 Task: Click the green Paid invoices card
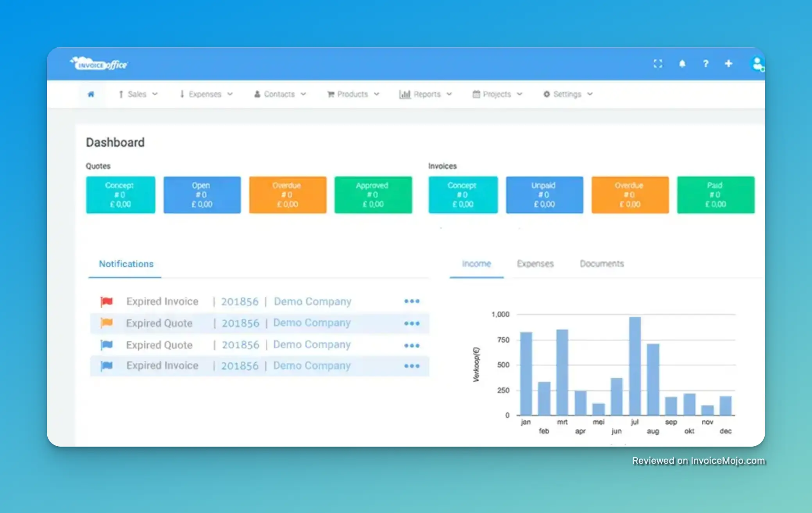715,195
